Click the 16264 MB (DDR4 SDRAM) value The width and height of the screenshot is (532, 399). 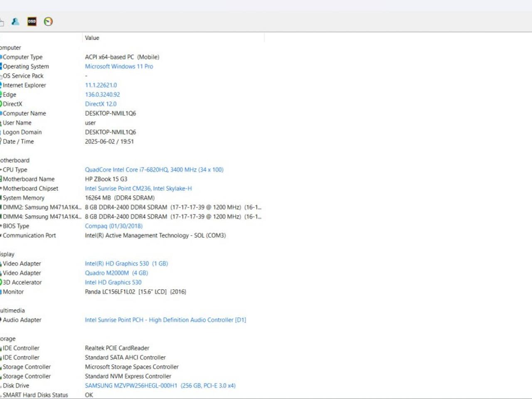click(120, 198)
